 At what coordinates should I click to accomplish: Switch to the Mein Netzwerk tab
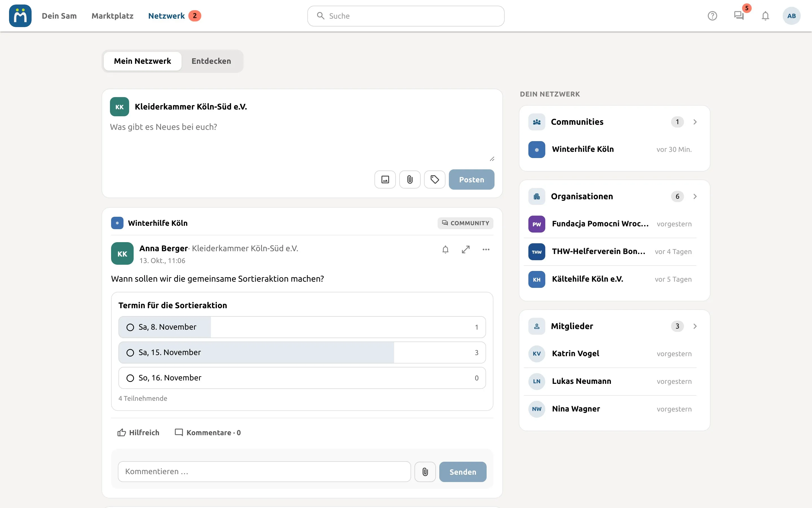143,61
